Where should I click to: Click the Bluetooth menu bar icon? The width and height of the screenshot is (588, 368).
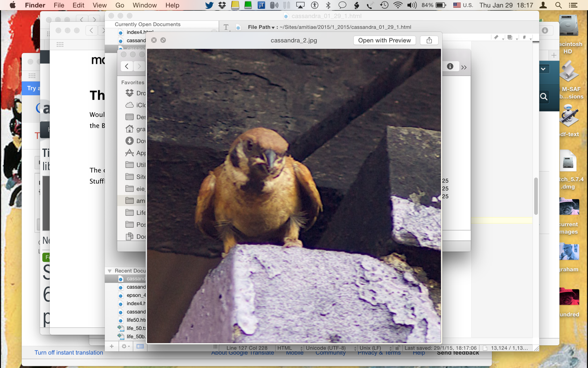(328, 5)
